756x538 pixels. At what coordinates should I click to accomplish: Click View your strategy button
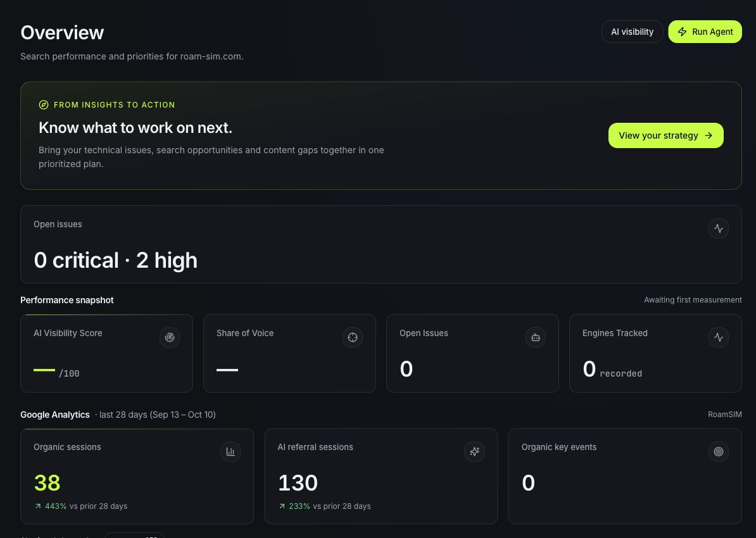click(666, 135)
